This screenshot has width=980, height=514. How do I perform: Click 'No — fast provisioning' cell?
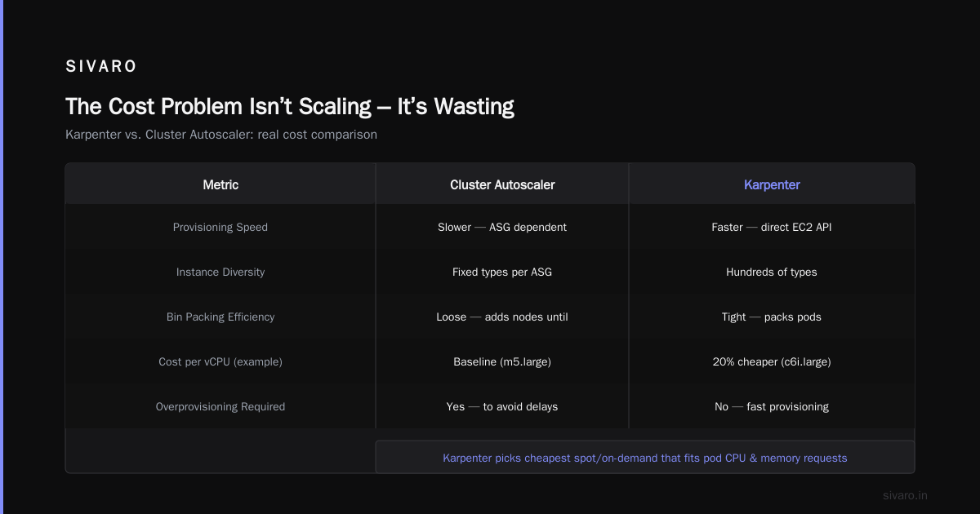(772, 406)
